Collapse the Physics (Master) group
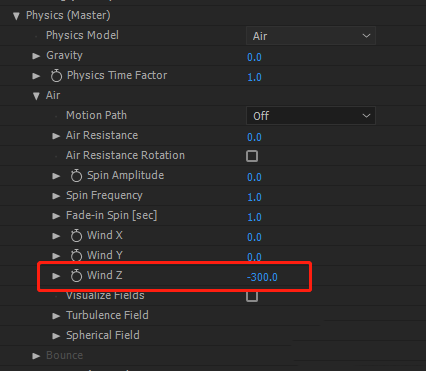The height and width of the screenshot is (371, 426). 16,16
